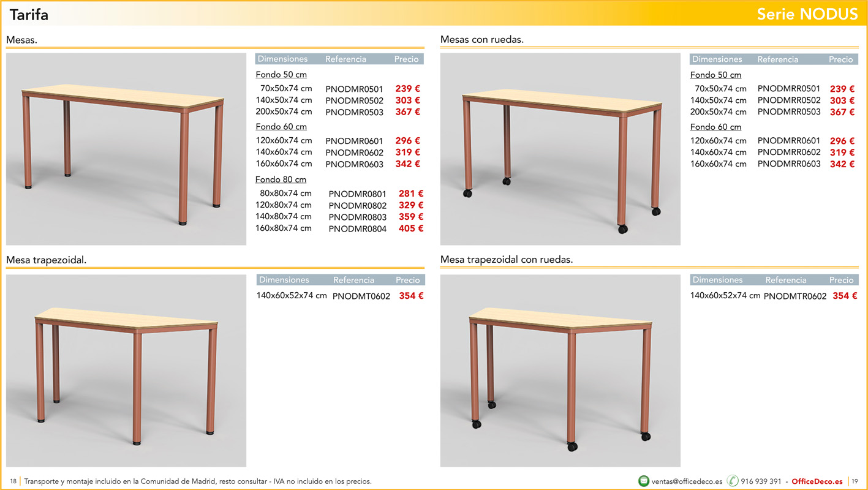Click the green email envelope icon
Image resolution: width=868 pixels, height=490 pixels.
[643, 481]
